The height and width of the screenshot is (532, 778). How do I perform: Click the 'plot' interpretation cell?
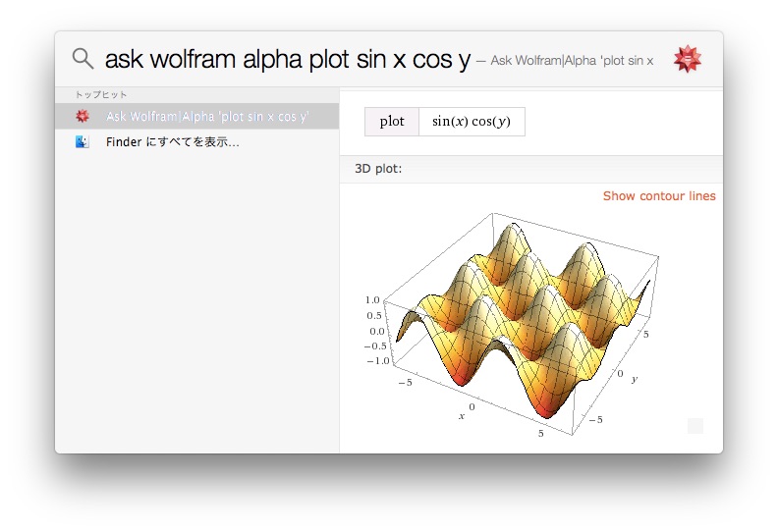point(392,122)
